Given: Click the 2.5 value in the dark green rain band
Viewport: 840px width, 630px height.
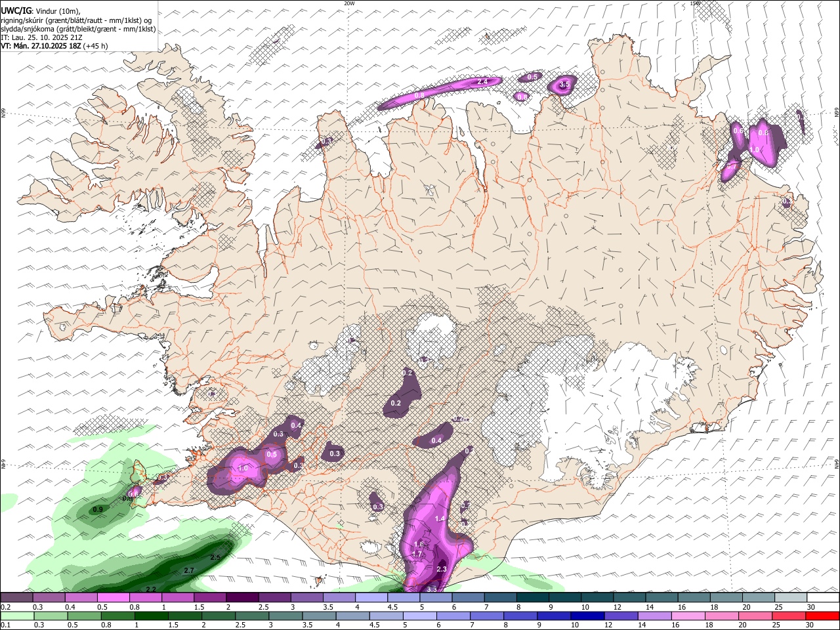Looking at the screenshot, I should (x=215, y=557).
